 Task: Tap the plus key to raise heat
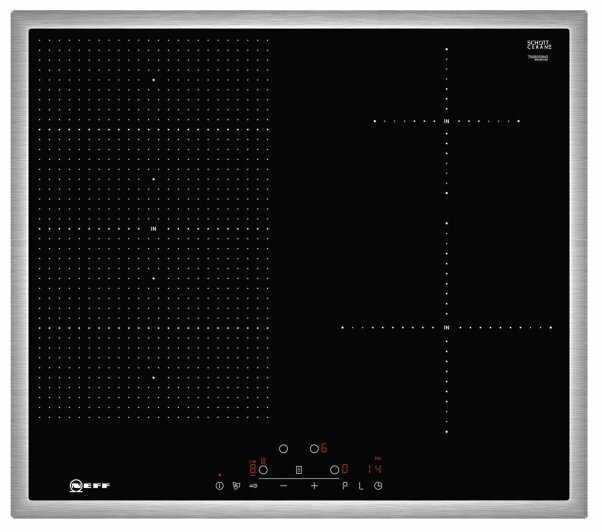point(314,486)
